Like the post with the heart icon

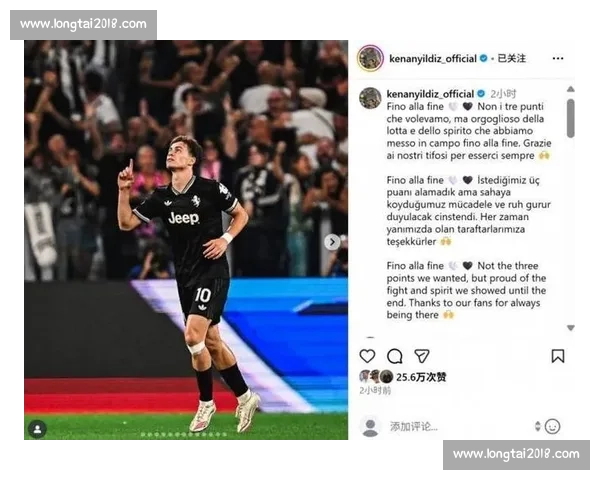tap(367, 356)
